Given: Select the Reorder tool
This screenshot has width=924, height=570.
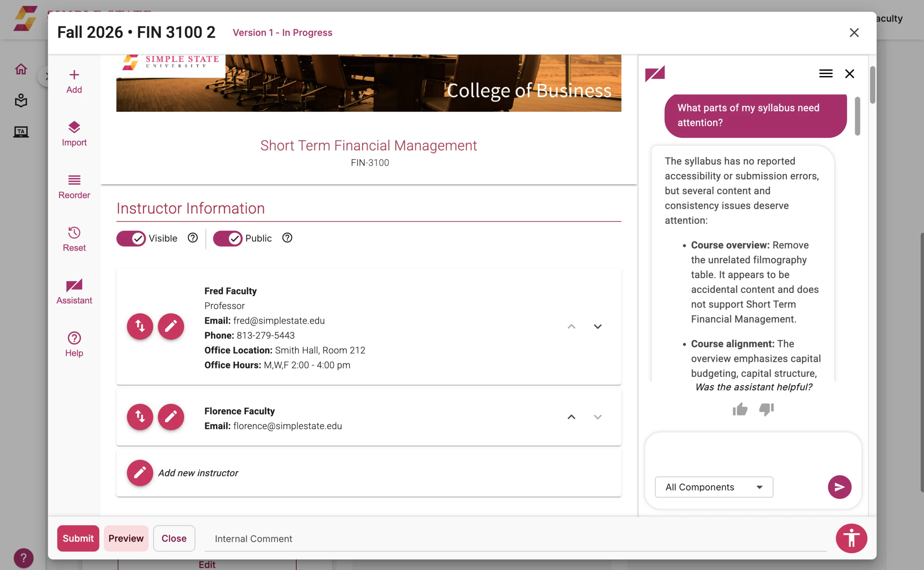Looking at the screenshot, I should pos(74,187).
